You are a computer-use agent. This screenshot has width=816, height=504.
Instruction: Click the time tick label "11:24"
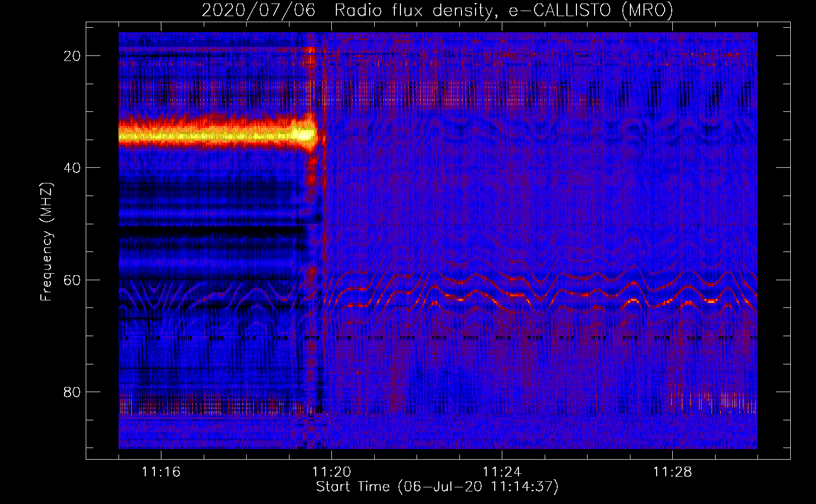point(502,472)
